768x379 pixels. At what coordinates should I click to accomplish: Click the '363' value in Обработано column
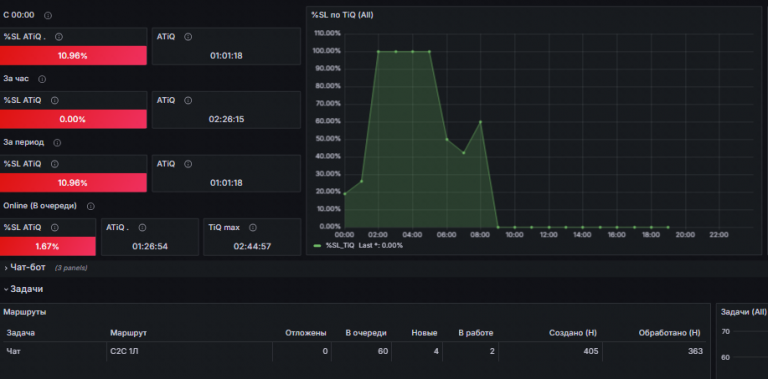(695, 351)
